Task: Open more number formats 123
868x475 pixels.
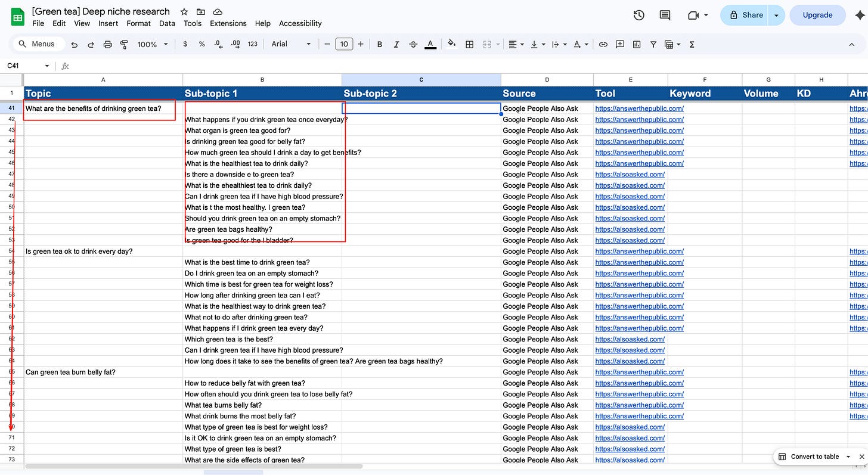Action: coord(253,44)
